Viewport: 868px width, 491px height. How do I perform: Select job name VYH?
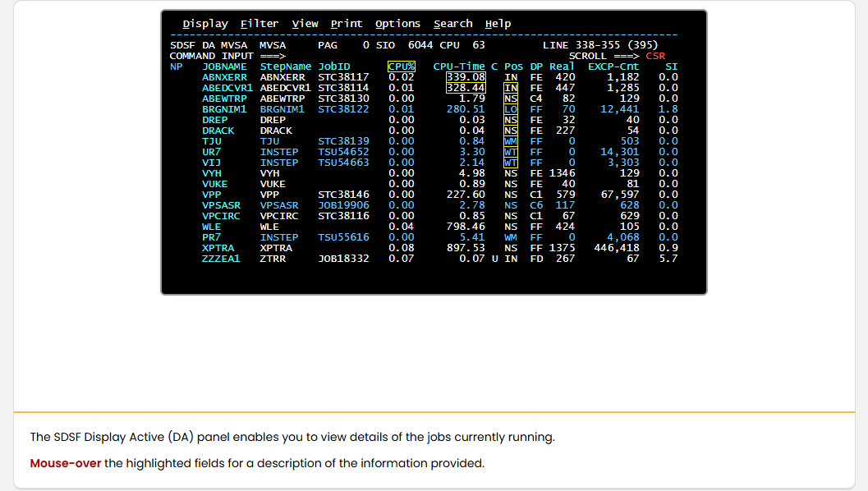[x=212, y=173]
